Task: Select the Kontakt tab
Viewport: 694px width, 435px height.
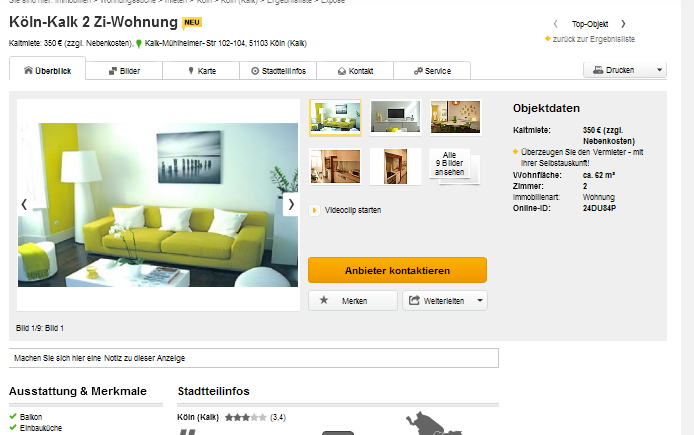Action: tap(355, 71)
